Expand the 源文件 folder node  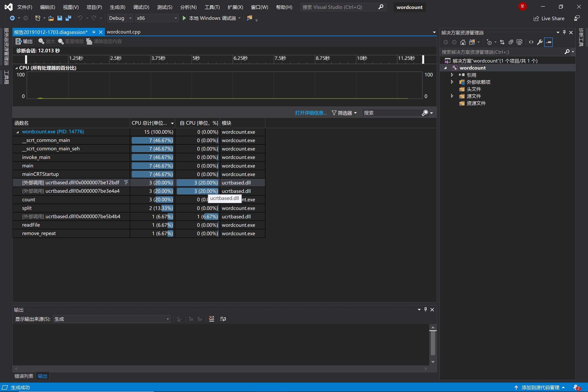(452, 96)
